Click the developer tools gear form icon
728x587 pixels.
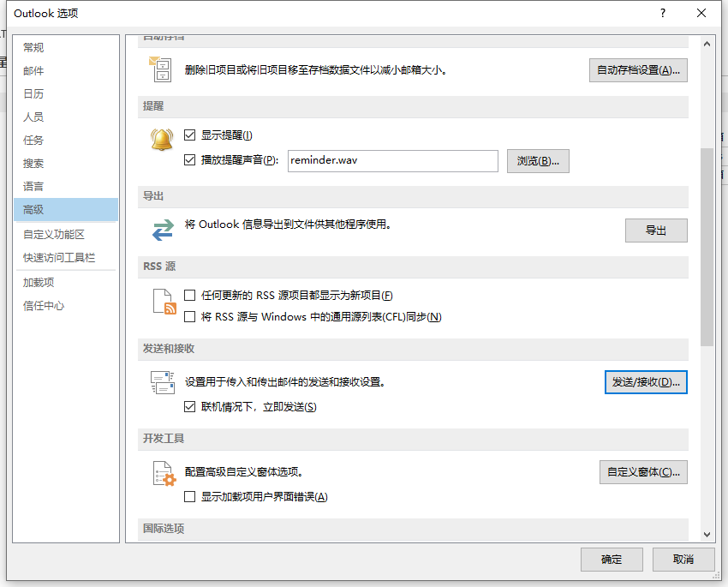tap(164, 473)
